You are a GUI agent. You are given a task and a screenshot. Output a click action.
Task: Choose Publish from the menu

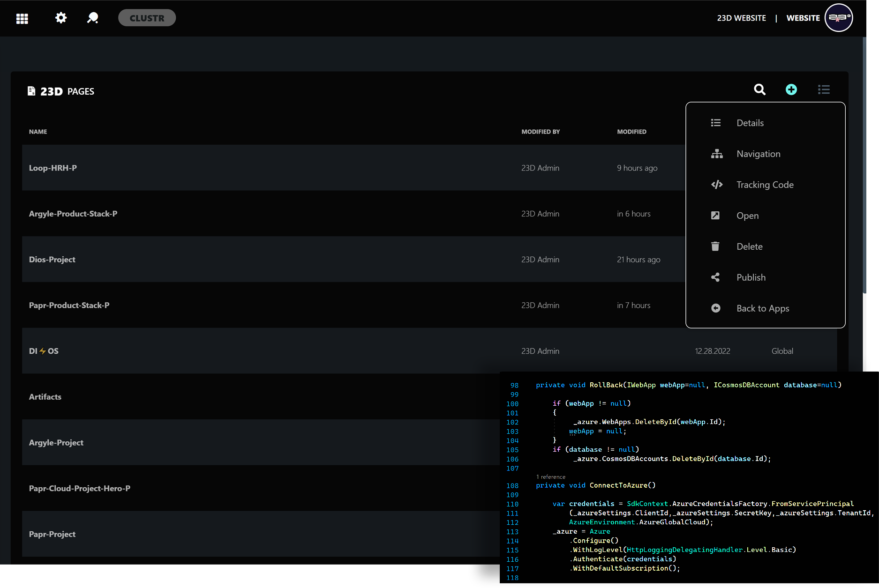(x=751, y=277)
